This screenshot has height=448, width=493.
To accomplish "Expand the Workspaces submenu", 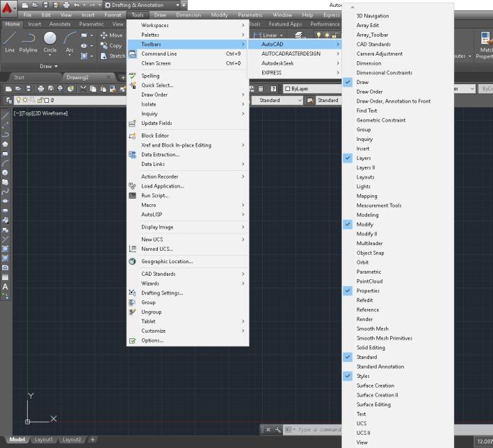I will [188, 25].
